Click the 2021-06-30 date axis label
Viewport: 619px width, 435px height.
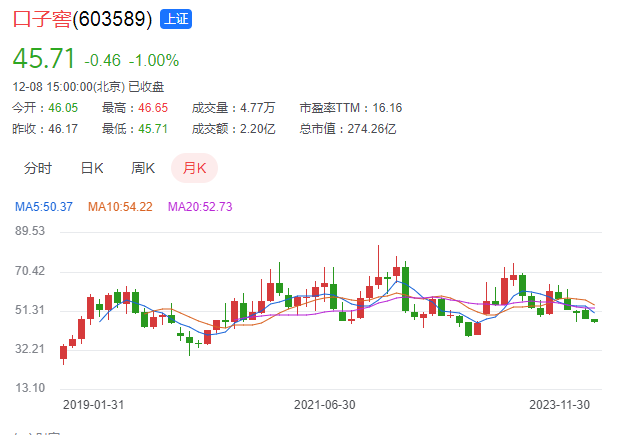[325, 405]
